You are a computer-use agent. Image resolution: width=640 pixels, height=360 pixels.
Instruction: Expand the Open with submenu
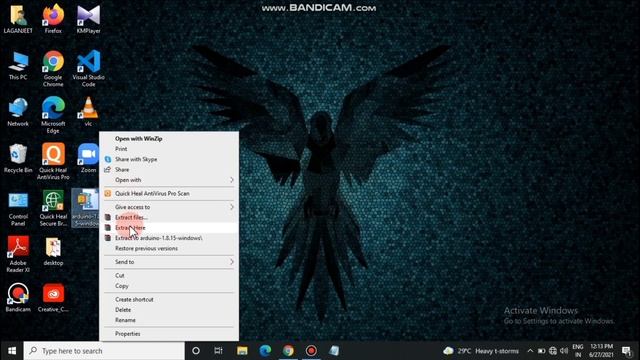169,180
